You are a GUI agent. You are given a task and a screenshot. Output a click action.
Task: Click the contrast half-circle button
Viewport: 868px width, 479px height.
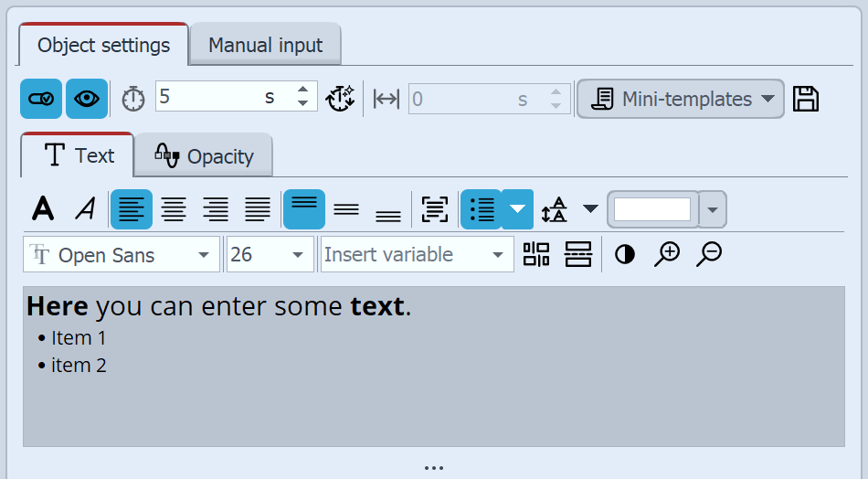(625, 254)
